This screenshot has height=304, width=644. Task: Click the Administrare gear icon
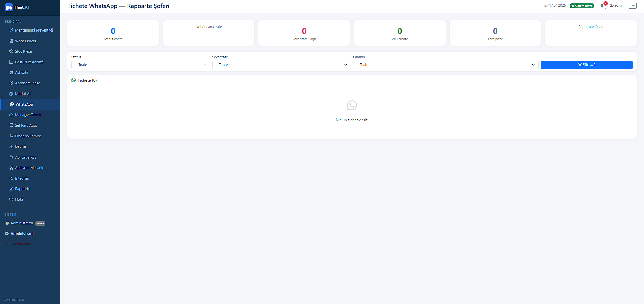click(x=7, y=234)
